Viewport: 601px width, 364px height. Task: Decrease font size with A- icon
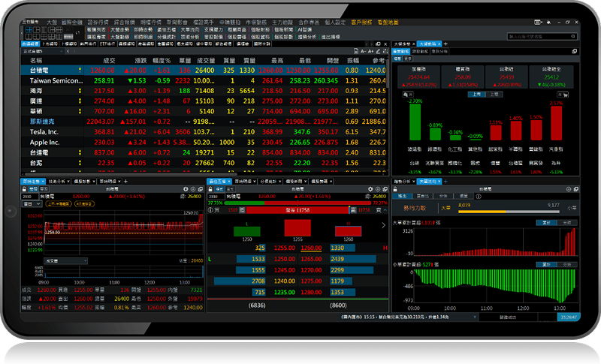pyautogui.click(x=364, y=51)
